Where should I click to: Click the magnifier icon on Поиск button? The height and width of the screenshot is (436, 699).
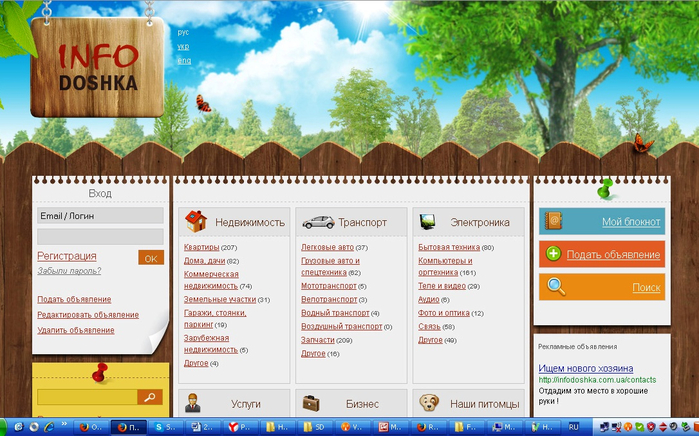pyautogui.click(x=556, y=287)
